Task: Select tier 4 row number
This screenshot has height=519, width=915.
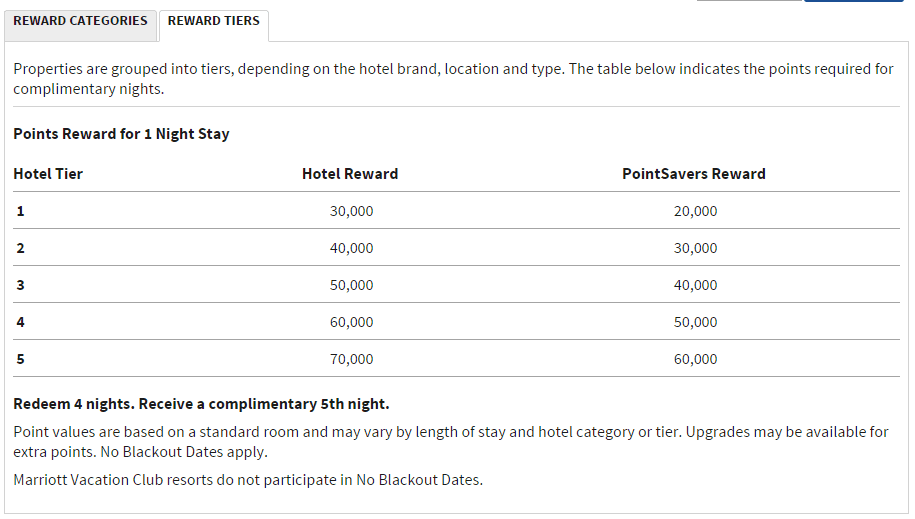Action: tap(20, 322)
